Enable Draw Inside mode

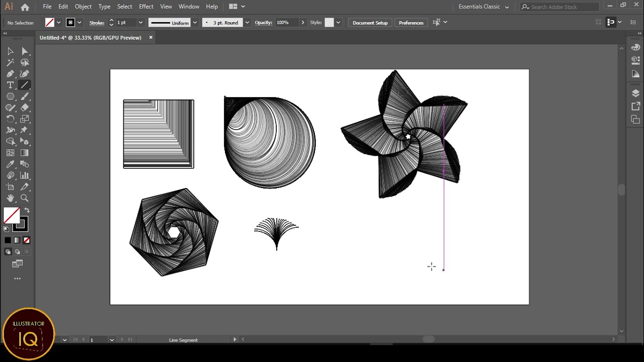27,252
